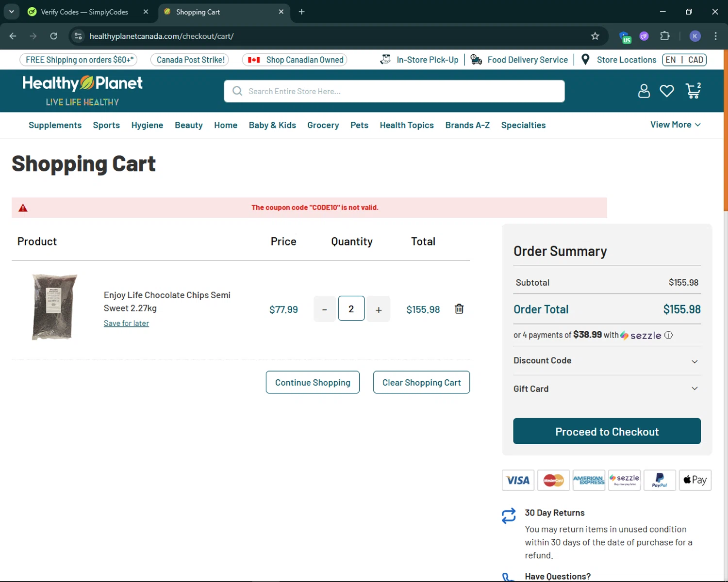Click the Sezzle payment badge
728x582 pixels.
point(624,480)
